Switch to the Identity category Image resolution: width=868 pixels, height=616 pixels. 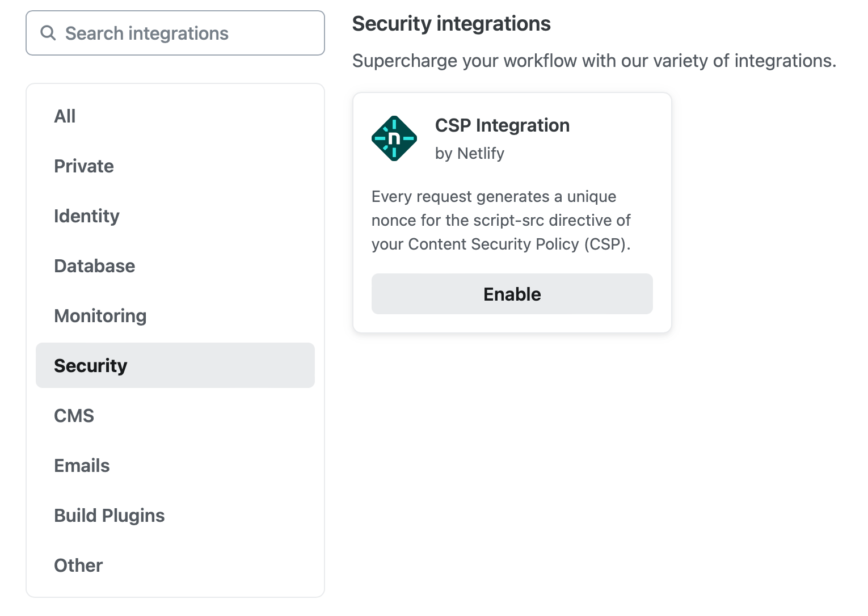[x=87, y=216]
